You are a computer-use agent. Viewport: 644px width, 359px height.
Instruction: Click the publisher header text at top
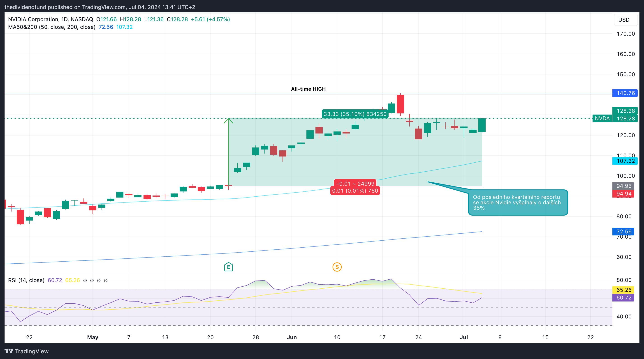(x=100, y=7)
